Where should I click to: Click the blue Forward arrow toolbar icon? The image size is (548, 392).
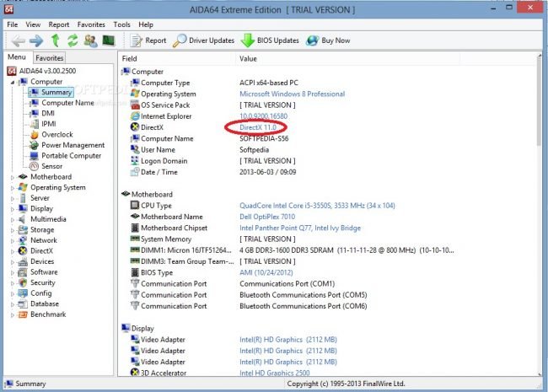click(36, 40)
